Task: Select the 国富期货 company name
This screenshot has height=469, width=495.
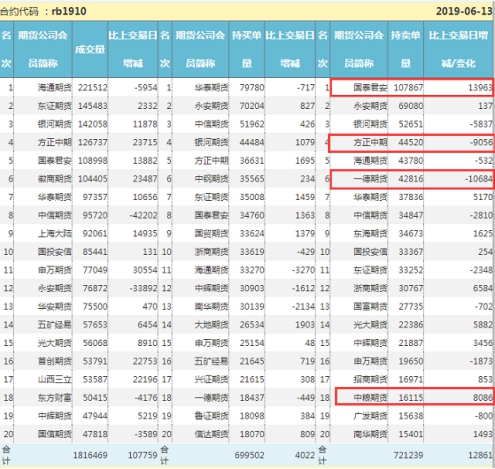Action: tap(370, 307)
